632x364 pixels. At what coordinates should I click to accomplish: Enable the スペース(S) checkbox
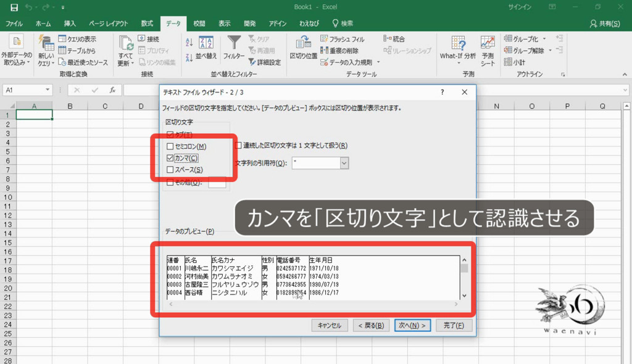[x=170, y=170]
